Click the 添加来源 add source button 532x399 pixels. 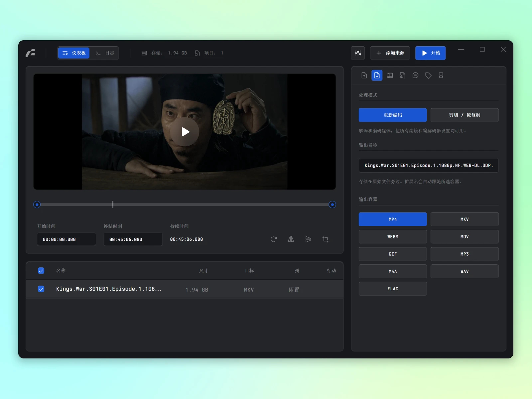point(390,53)
